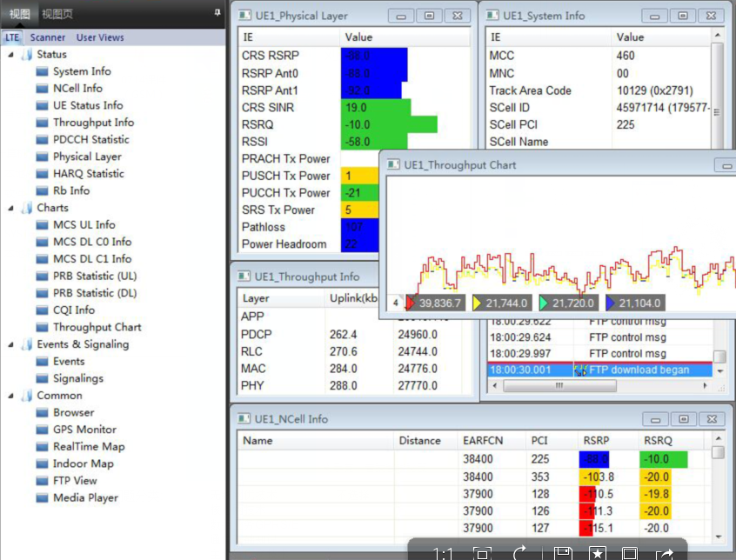Open the User Views tab
The image size is (736, 560).
[x=100, y=37]
